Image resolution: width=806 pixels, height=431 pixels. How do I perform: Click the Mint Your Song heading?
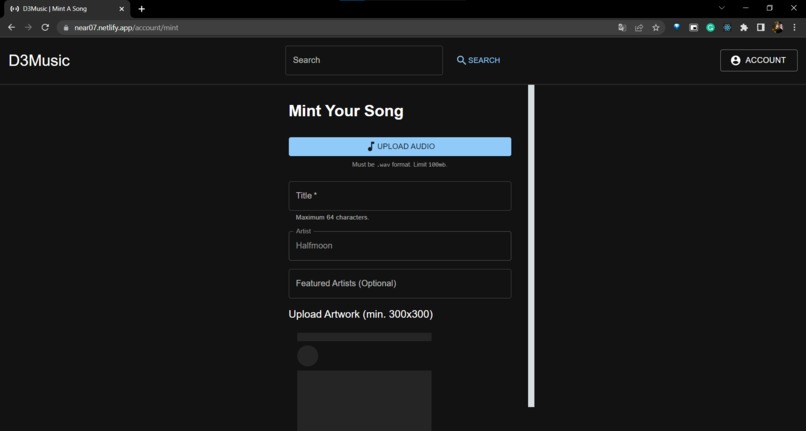346,111
